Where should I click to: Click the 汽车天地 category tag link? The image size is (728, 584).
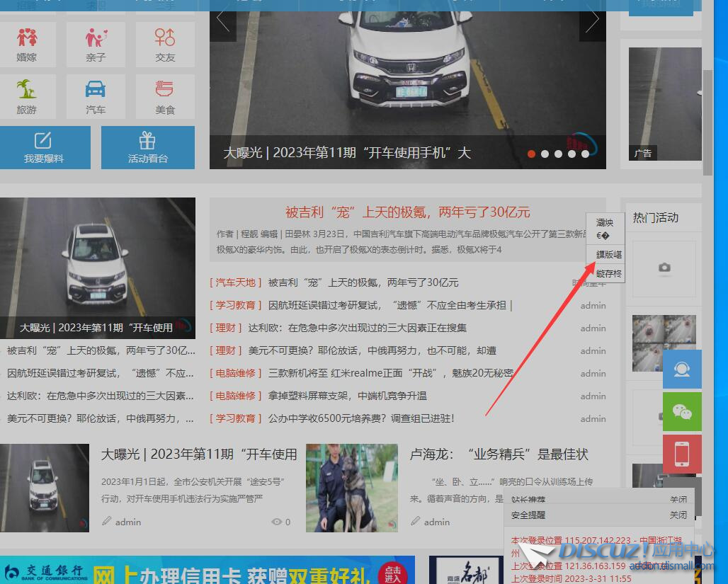236,282
